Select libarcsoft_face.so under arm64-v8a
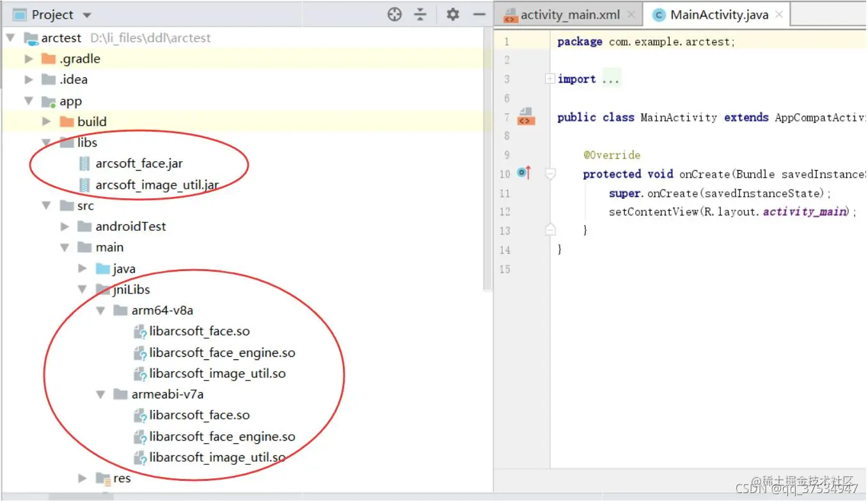 pos(200,331)
